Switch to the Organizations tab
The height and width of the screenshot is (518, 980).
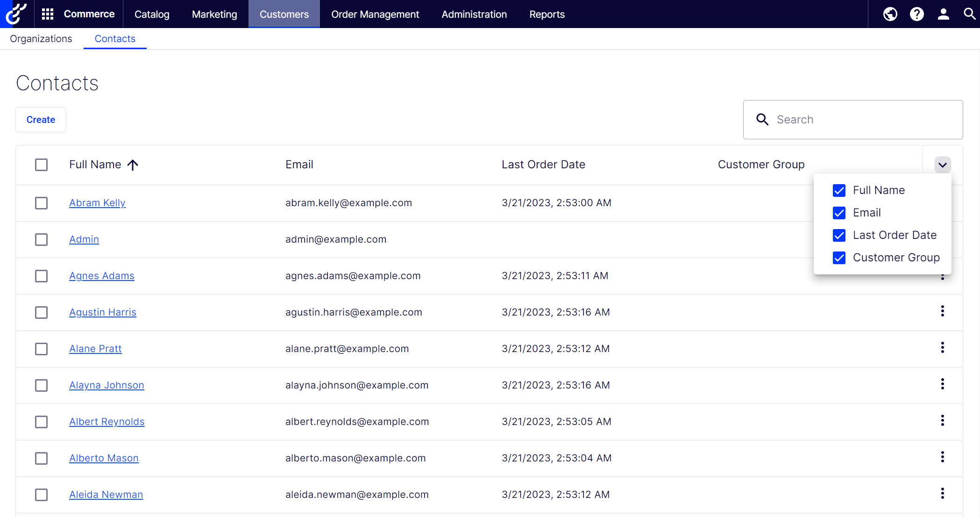coord(41,39)
